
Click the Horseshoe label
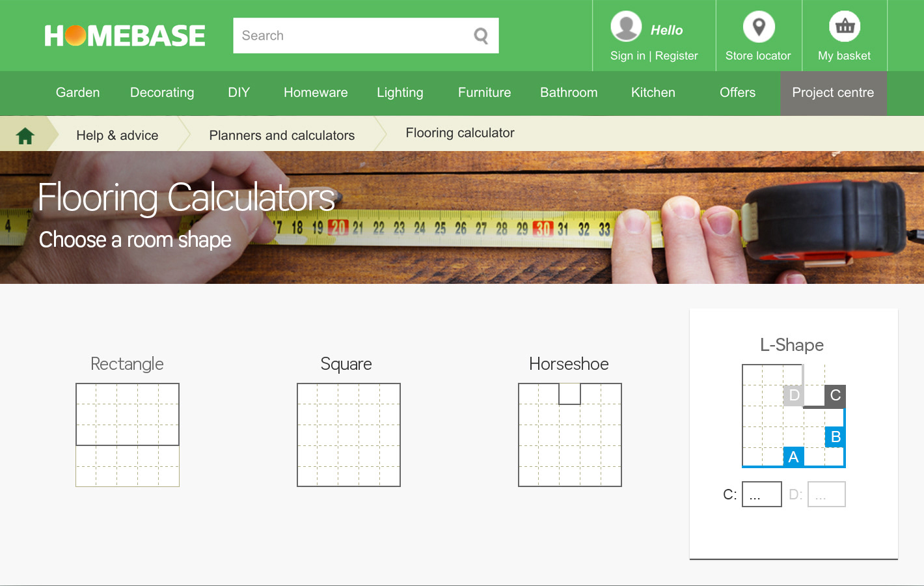point(569,364)
